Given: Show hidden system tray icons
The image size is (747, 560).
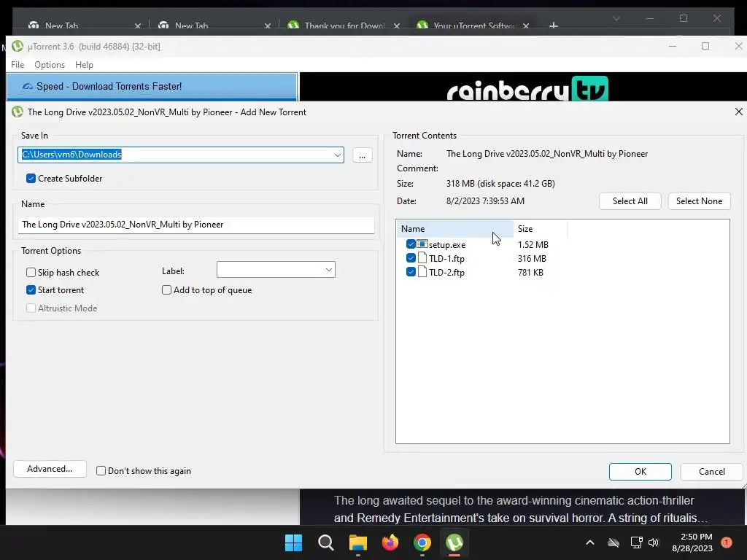Looking at the screenshot, I should 589,542.
